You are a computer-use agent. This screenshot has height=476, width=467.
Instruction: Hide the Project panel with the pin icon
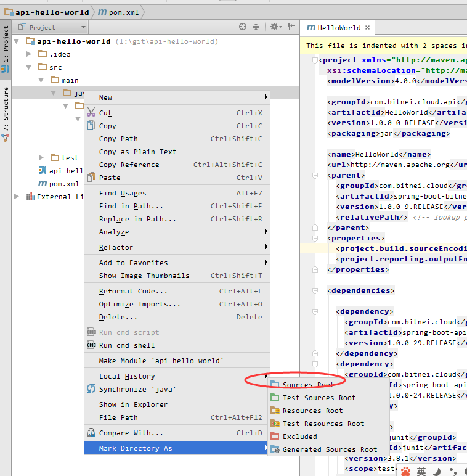click(x=291, y=27)
